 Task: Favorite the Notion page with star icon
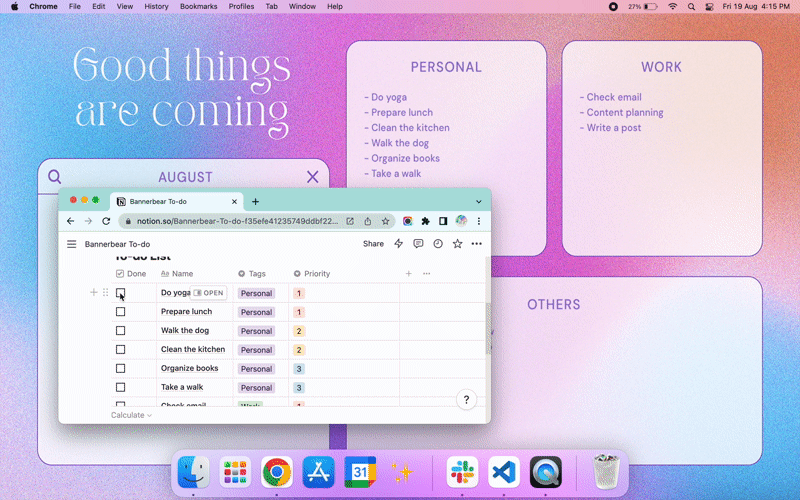(458, 244)
